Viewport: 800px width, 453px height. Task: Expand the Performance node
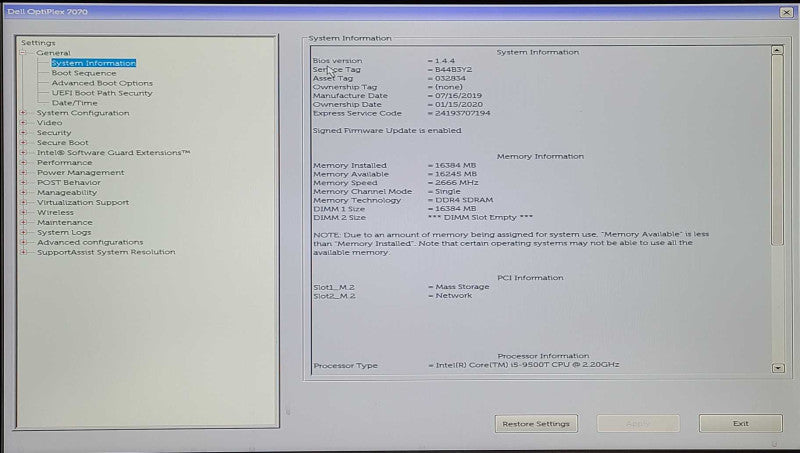tap(23, 162)
